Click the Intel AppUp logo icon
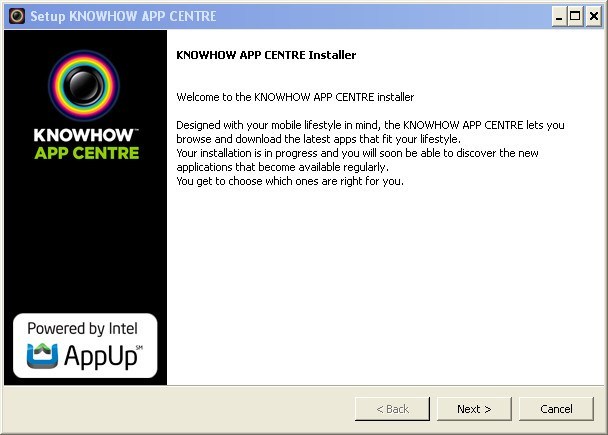The width and height of the screenshot is (608, 435). [x=42, y=356]
